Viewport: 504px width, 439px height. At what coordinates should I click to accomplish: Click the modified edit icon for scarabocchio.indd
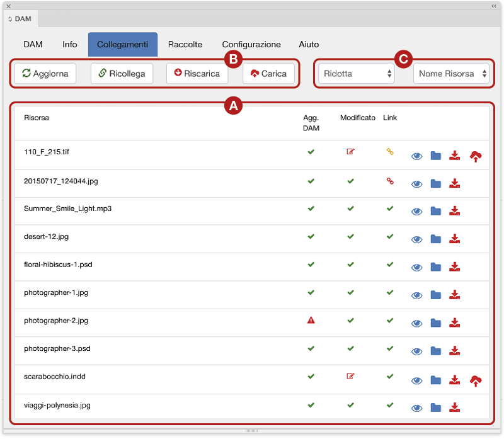point(350,376)
